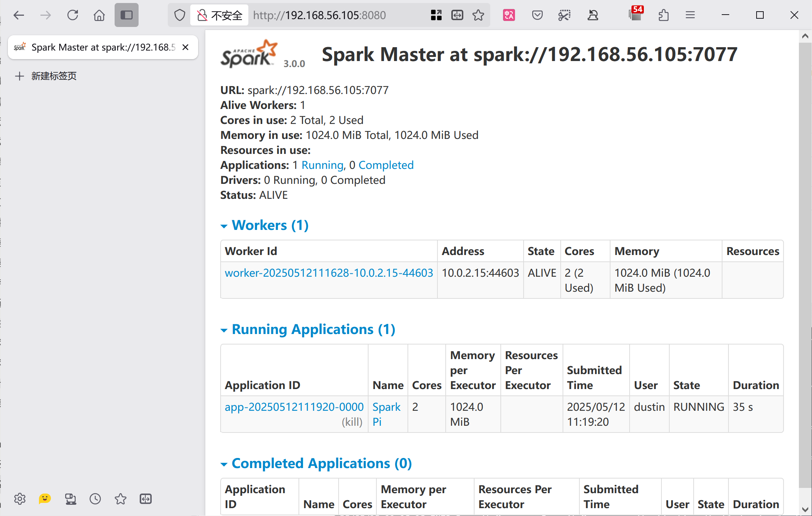Click the forward navigation arrow
Image resolution: width=812 pixels, height=516 pixels.
[46, 15]
